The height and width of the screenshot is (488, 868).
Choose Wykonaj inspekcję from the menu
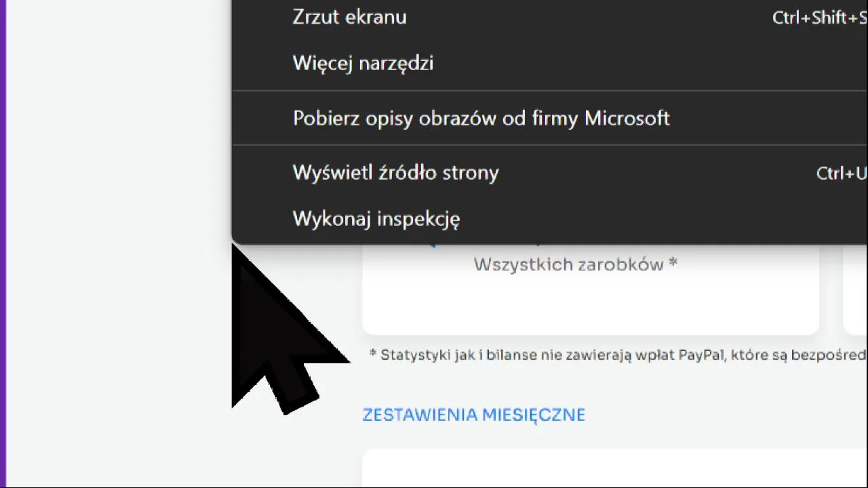point(549,218)
